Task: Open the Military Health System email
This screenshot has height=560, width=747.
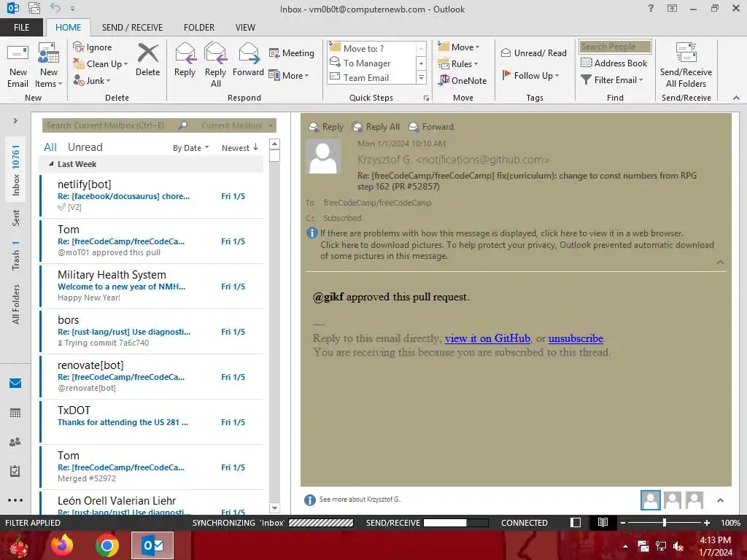Action: (152, 286)
